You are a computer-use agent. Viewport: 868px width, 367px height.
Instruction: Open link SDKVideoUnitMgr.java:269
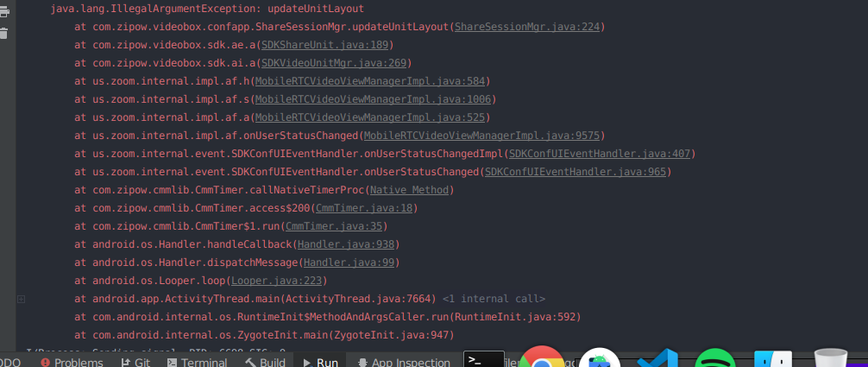(334, 63)
